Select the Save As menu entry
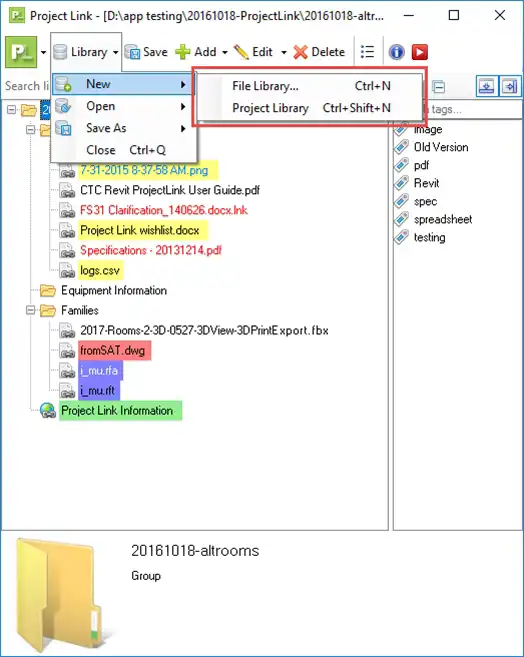The width and height of the screenshot is (524, 657). (121, 128)
